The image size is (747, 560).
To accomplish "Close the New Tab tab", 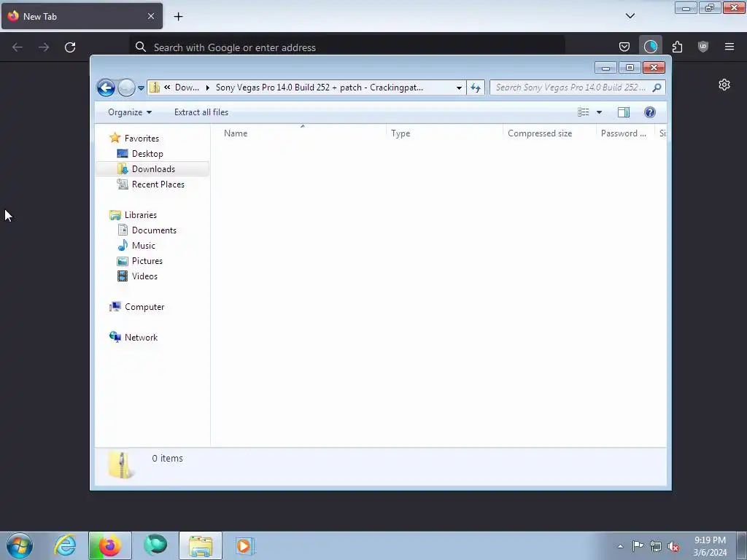I will click(x=150, y=16).
